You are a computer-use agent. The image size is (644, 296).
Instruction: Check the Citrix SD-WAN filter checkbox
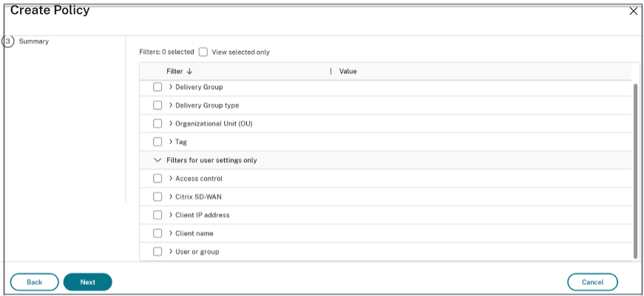click(157, 197)
